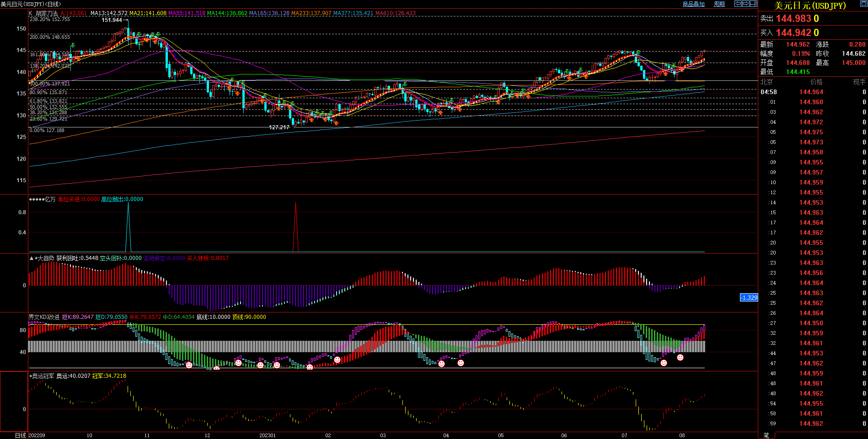Image resolution: width=868 pixels, height=439 pixels.
Task: Click the last smiley signal on KDJ
Action: [x=680, y=358]
